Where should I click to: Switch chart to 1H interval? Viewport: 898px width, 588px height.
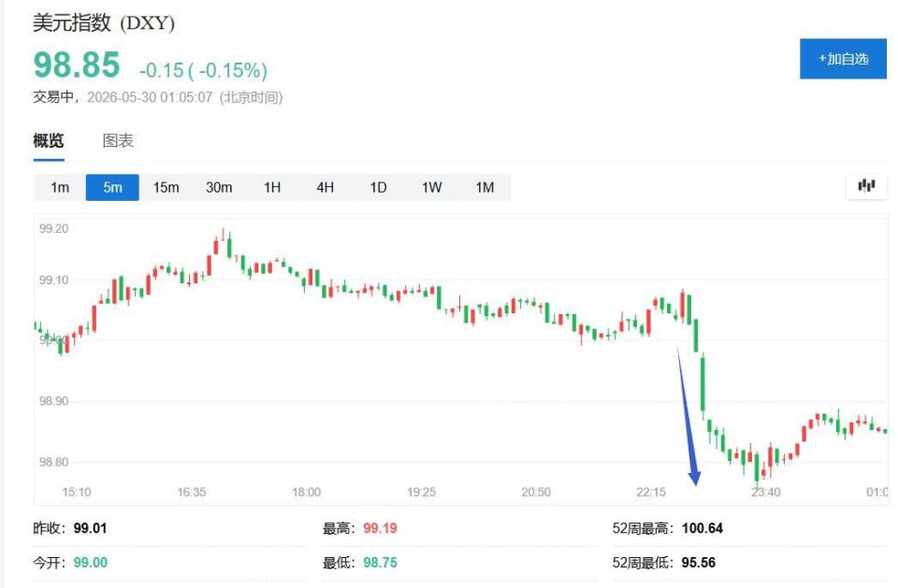point(272,187)
